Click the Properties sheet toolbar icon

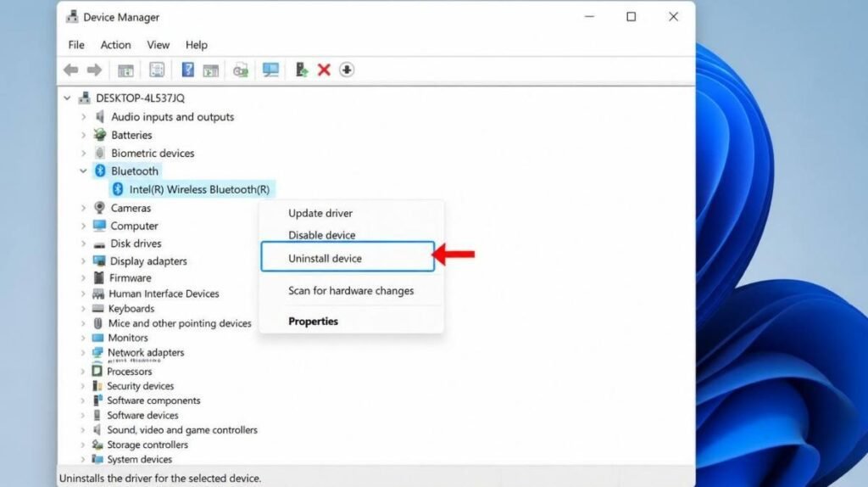(x=157, y=70)
